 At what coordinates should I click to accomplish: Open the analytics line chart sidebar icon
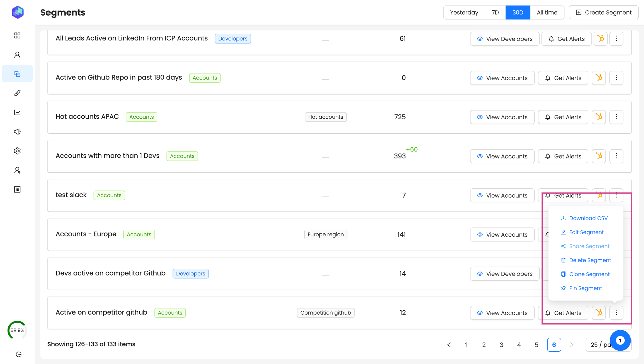(17, 112)
